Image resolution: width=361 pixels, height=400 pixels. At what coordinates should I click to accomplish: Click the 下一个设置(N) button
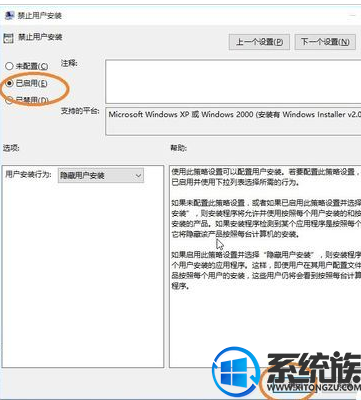[x=325, y=42]
